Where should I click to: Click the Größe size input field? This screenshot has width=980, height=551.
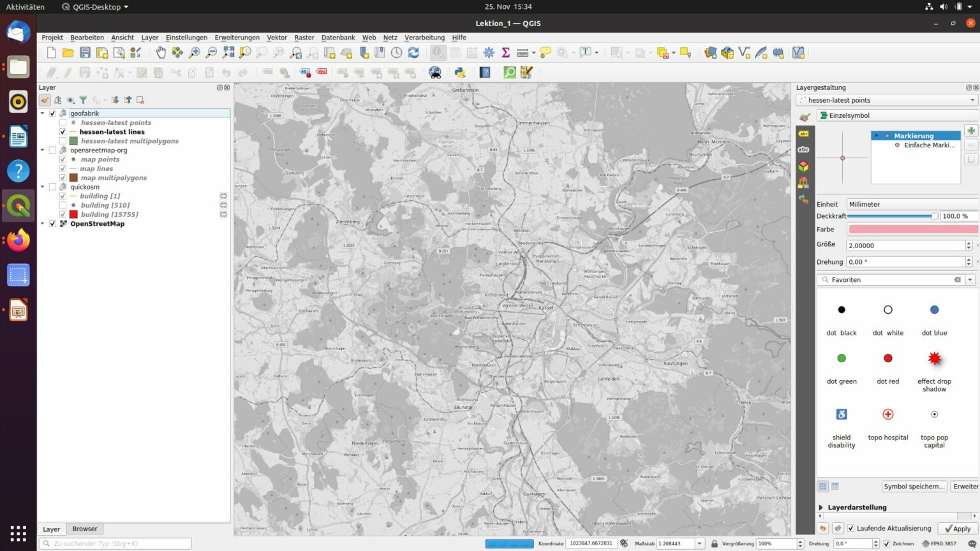click(x=905, y=246)
